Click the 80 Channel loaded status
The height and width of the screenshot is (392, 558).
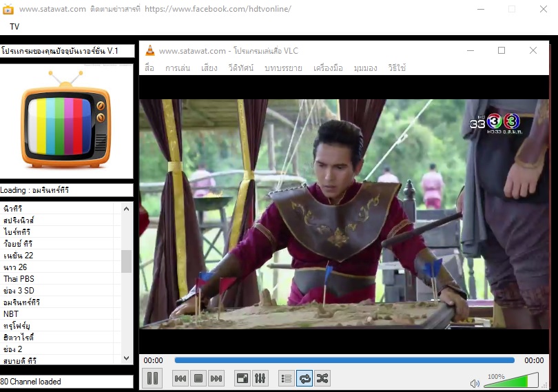point(67,382)
